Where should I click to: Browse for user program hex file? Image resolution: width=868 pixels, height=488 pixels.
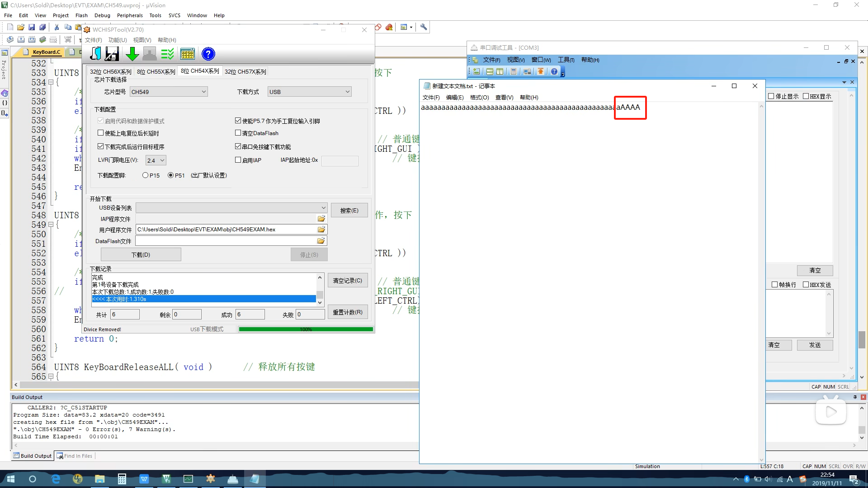[321, 230]
